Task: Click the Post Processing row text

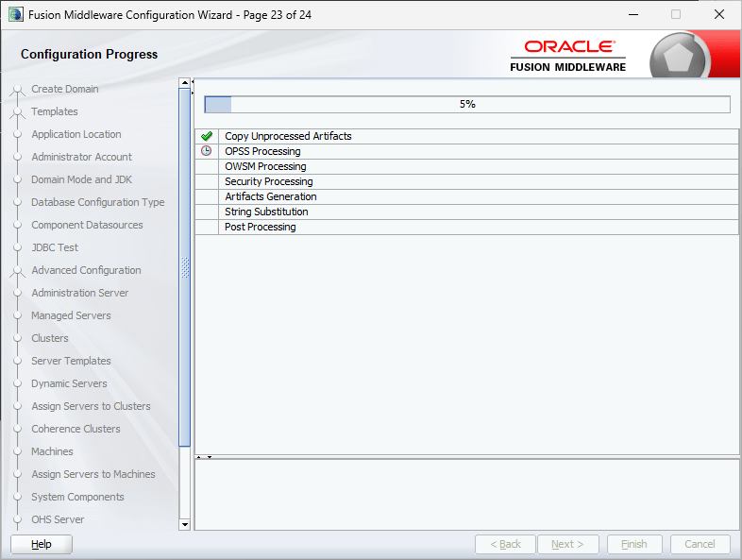Action: pos(261,228)
